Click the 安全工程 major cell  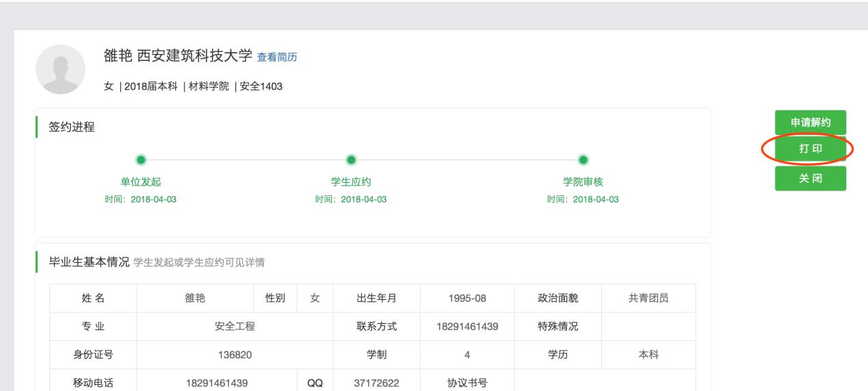(x=235, y=327)
